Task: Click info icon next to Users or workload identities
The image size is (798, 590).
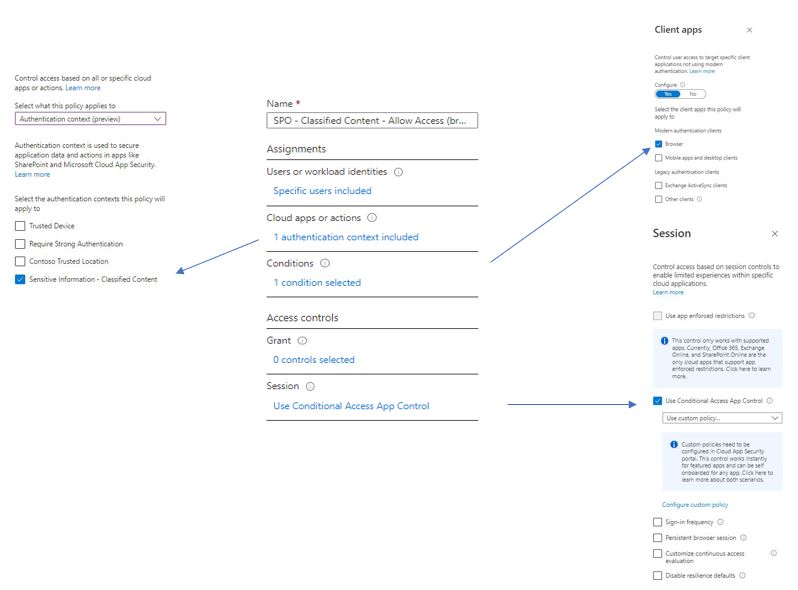Action: click(x=399, y=172)
